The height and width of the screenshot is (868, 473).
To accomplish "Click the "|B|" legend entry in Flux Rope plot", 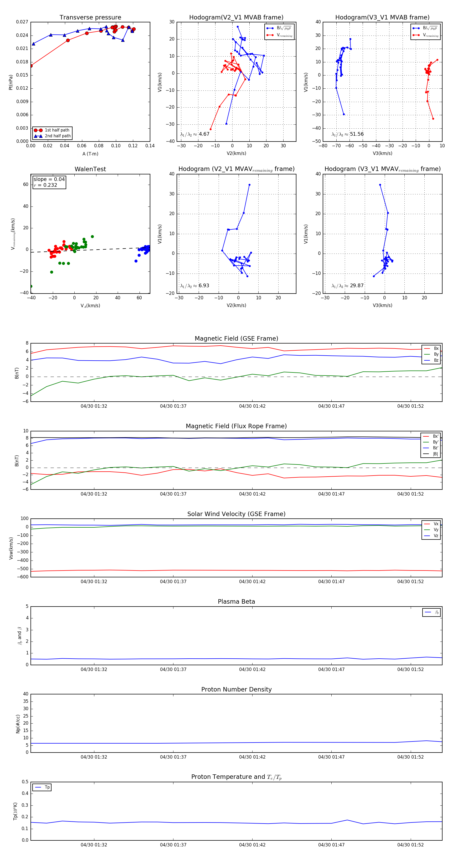I will 431,454.
